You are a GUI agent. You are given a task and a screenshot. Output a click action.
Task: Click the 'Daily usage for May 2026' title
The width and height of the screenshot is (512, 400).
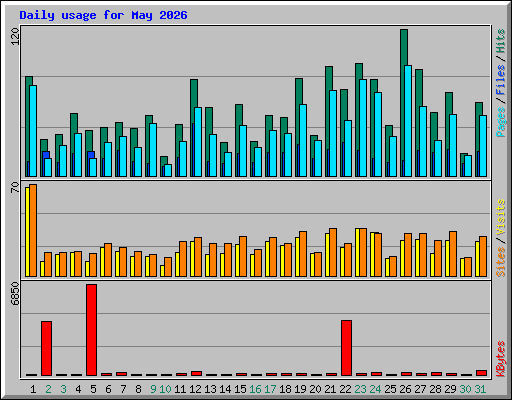pyautogui.click(x=103, y=15)
